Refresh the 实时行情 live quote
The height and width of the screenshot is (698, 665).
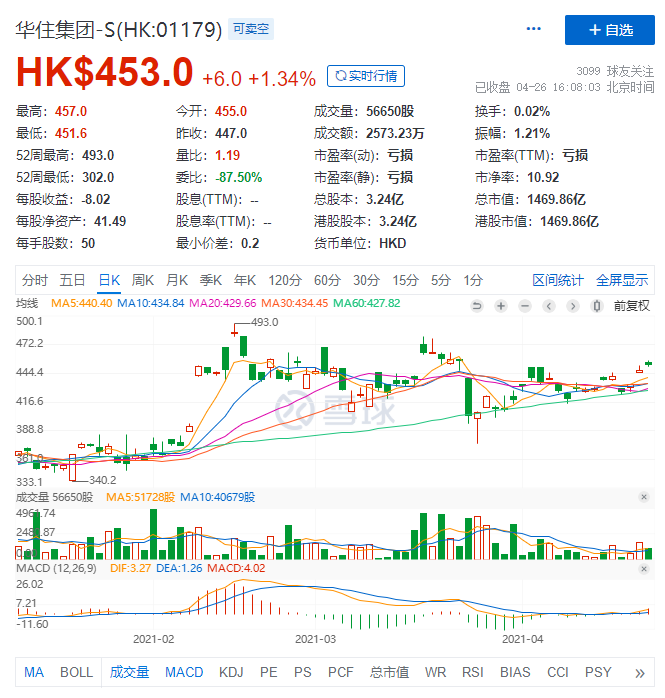366,76
